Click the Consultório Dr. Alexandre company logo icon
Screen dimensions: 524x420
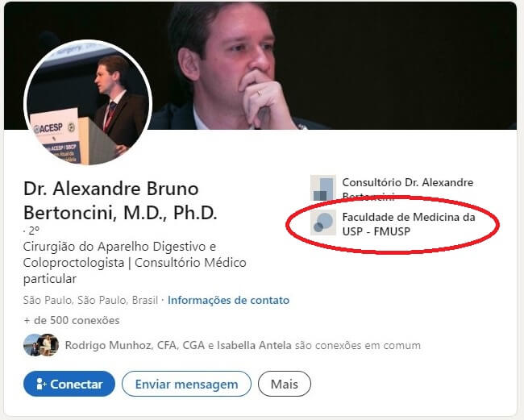coord(322,188)
